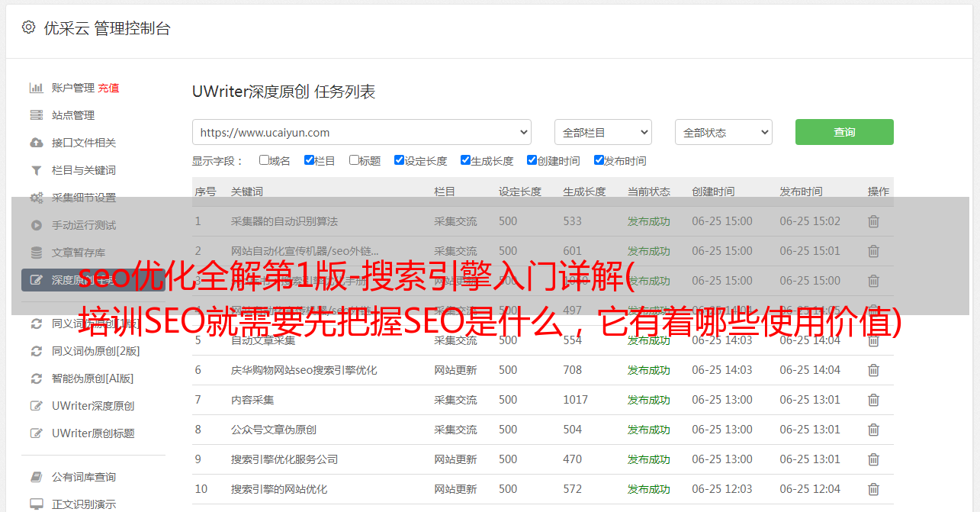
Task: Select 接口文件相关 in sidebar
Action: (84, 143)
